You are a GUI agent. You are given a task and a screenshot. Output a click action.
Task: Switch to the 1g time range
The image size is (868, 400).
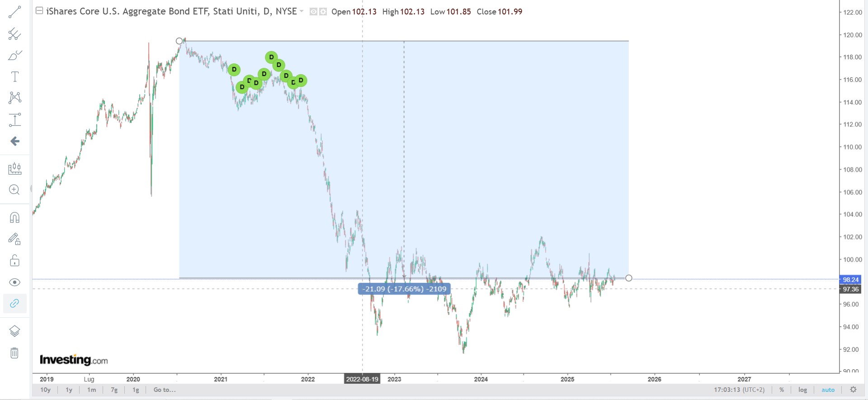click(x=136, y=390)
